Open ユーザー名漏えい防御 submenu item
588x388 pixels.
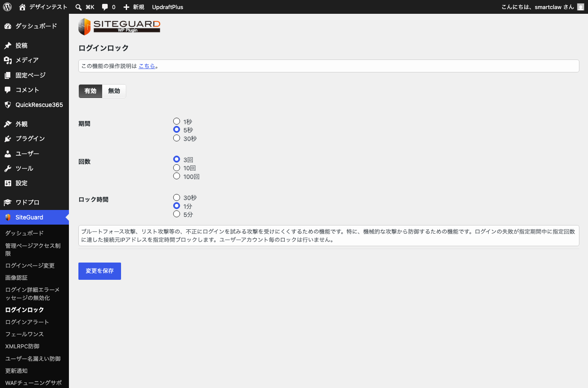(33, 359)
